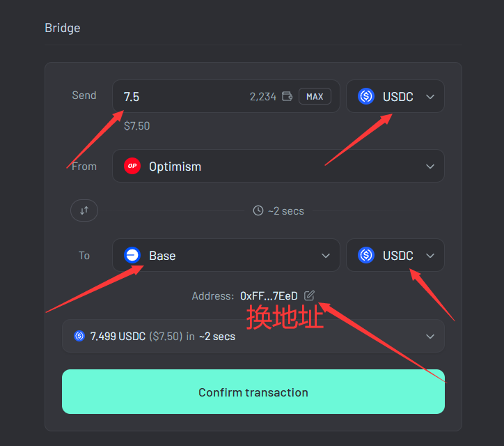Click the swap chains arrows icon
The image size is (504, 446).
click(84, 210)
